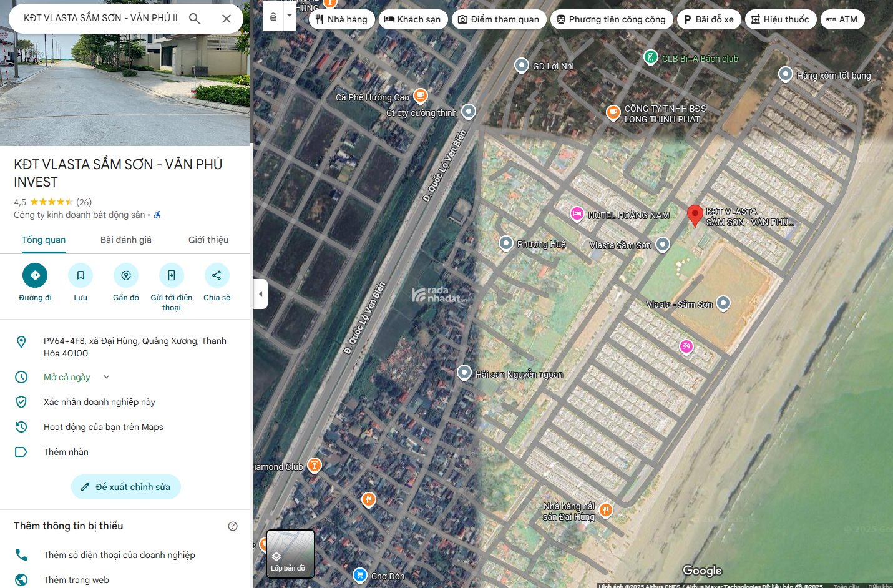Switch to the Tổng quan tab

[x=44, y=240]
